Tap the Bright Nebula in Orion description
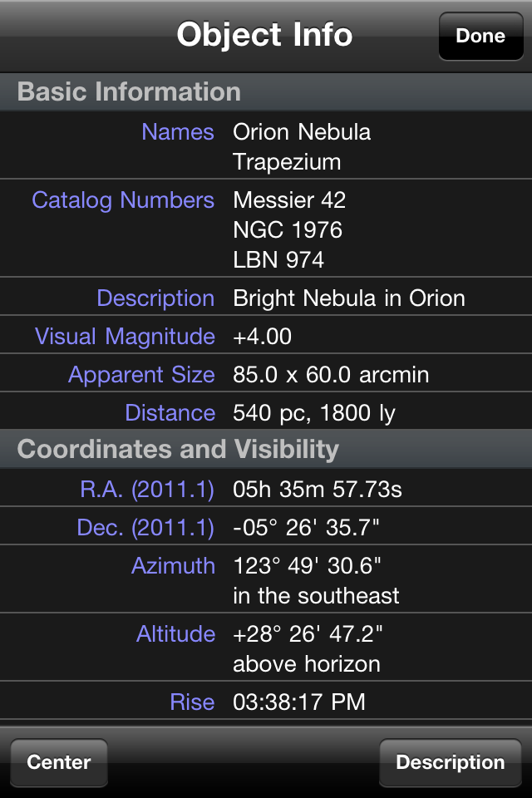The height and width of the screenshot is (798, 532). click(x=349, y=298)
